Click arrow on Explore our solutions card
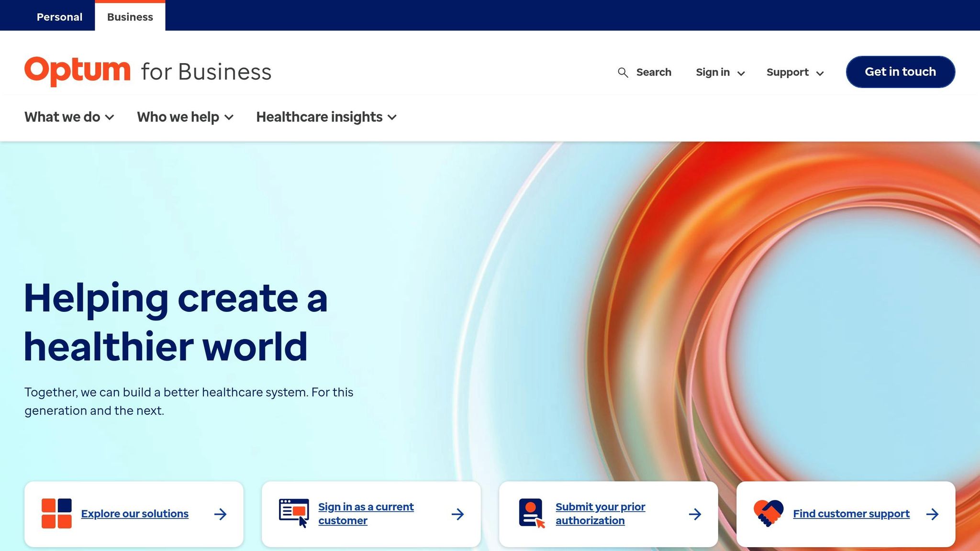 (220, 514)
